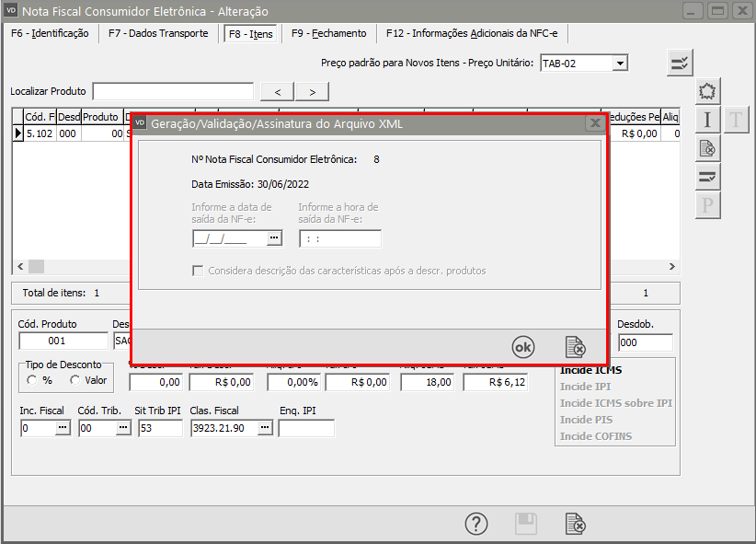Click the Aliq column header
Viewport: 756px width, 544px height.
pos(670,117)
